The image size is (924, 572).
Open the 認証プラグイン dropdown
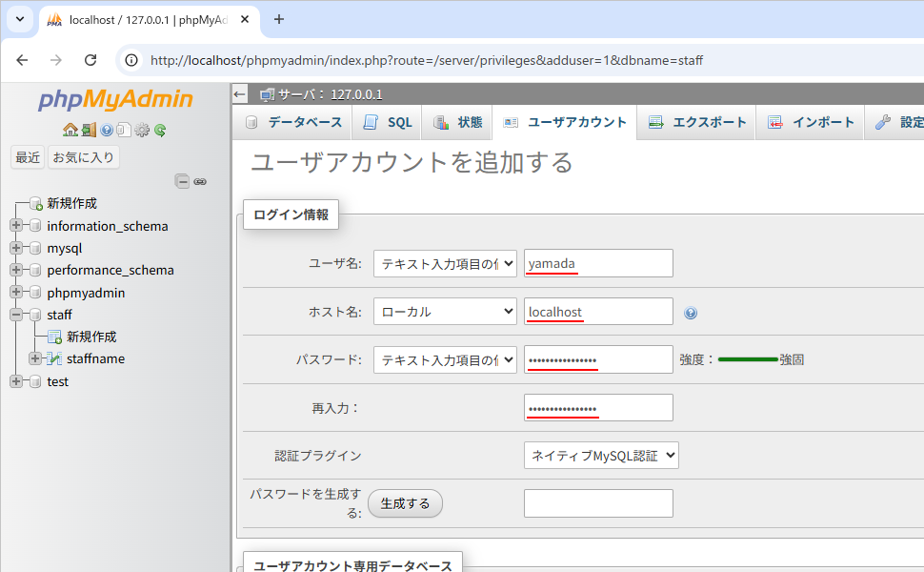(x=601, y=455)
